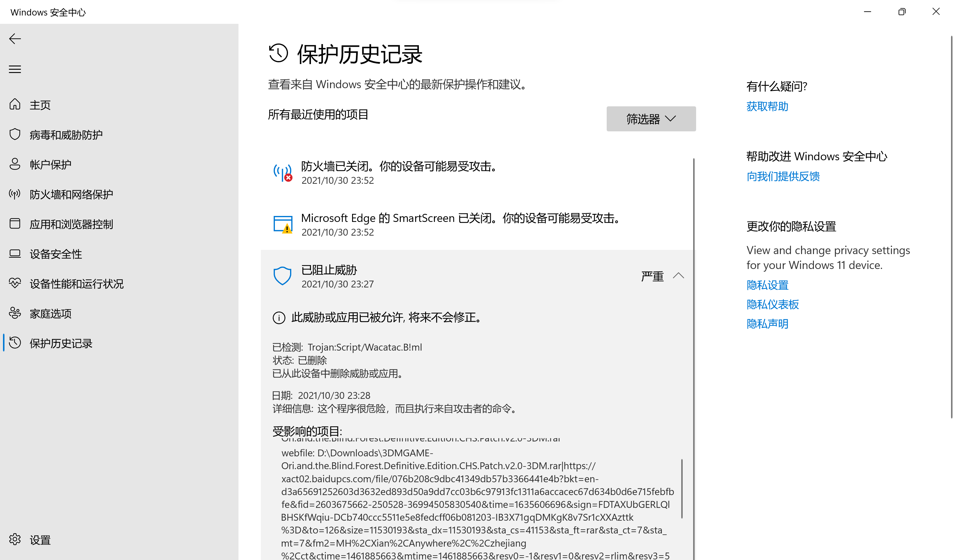Click the 向我们提供反馈 link
The width and height of the screenshot is (954, 560).
point(783,176)
